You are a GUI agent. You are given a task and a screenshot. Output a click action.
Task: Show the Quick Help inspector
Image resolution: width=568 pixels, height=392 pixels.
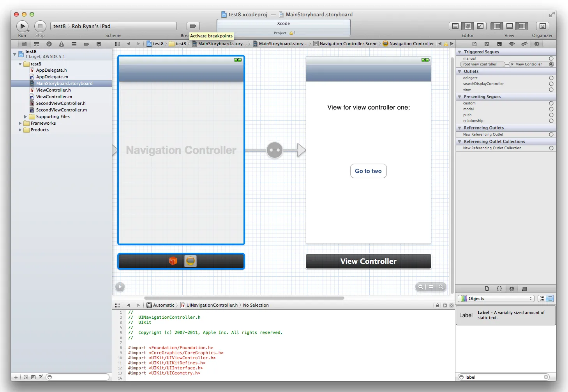pyautogui.click(x=487, y=44)
